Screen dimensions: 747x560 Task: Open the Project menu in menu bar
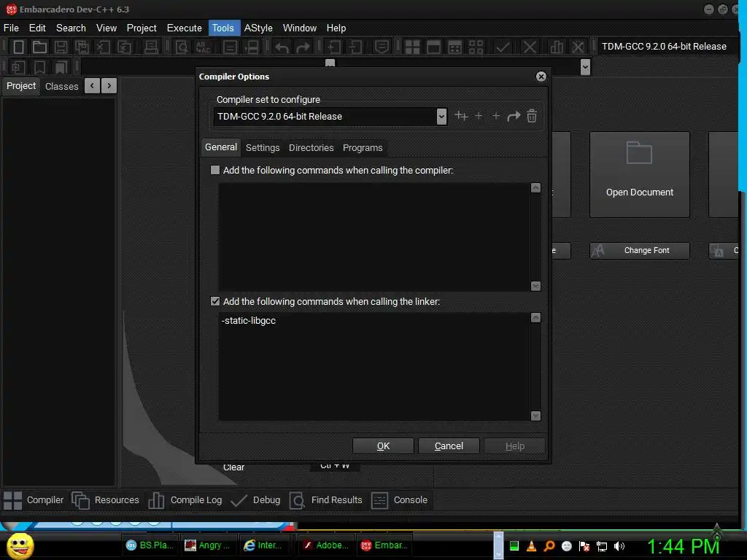pos(142,28)
